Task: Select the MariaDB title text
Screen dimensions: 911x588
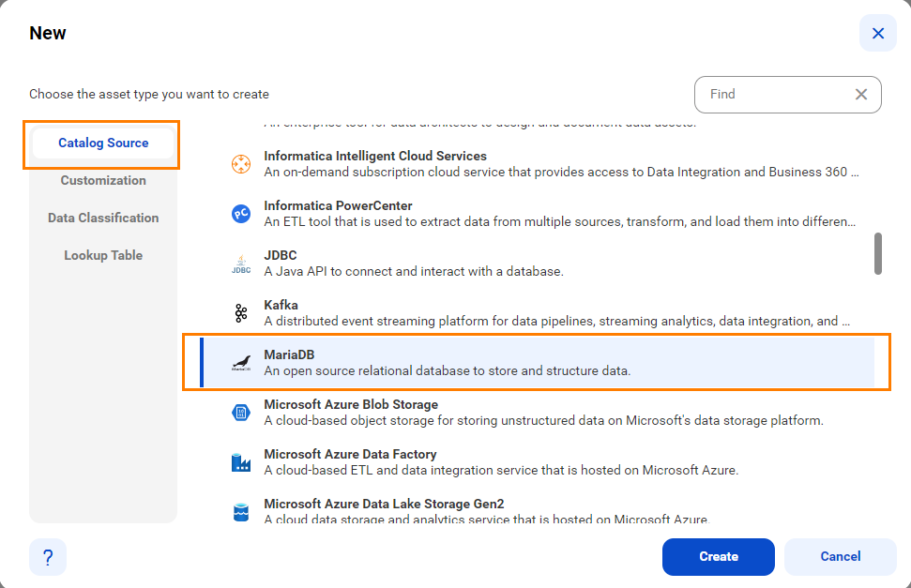Action: (x=289, y=354)
